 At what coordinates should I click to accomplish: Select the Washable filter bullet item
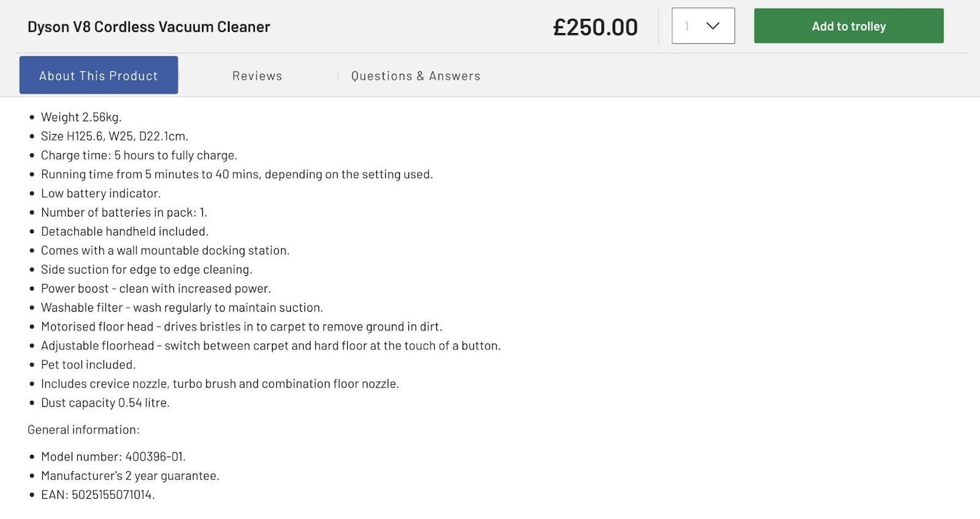(x=181, y=307)
